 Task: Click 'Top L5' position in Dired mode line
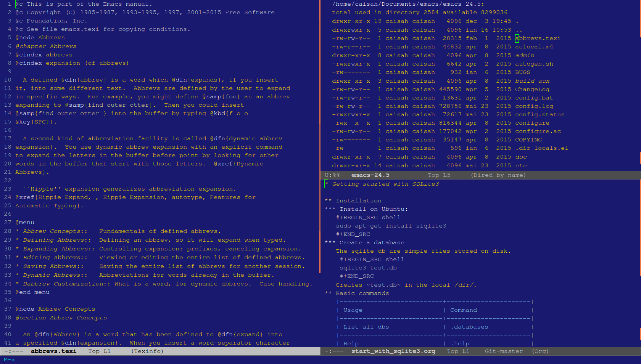[x=439, y=175]
